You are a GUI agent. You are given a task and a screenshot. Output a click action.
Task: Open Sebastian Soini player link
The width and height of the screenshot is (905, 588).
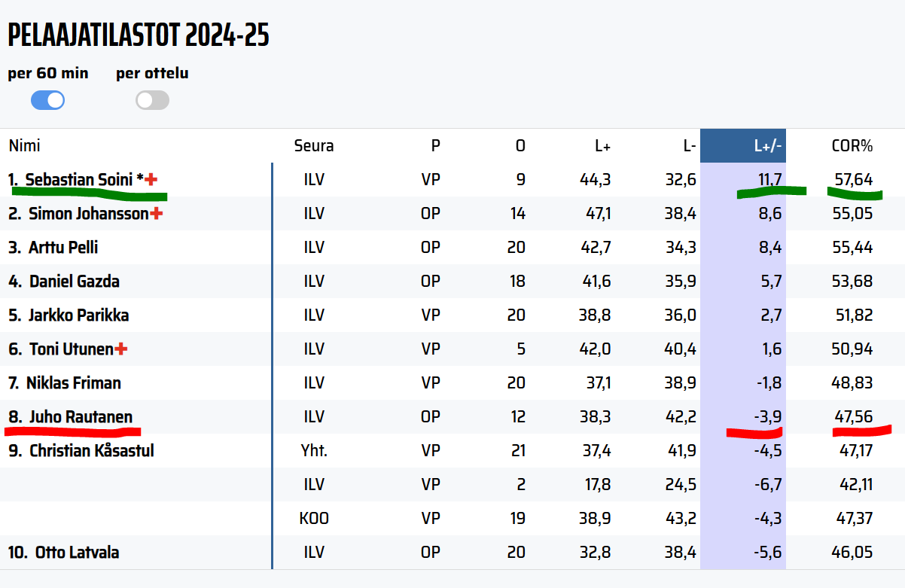[79, 180]
